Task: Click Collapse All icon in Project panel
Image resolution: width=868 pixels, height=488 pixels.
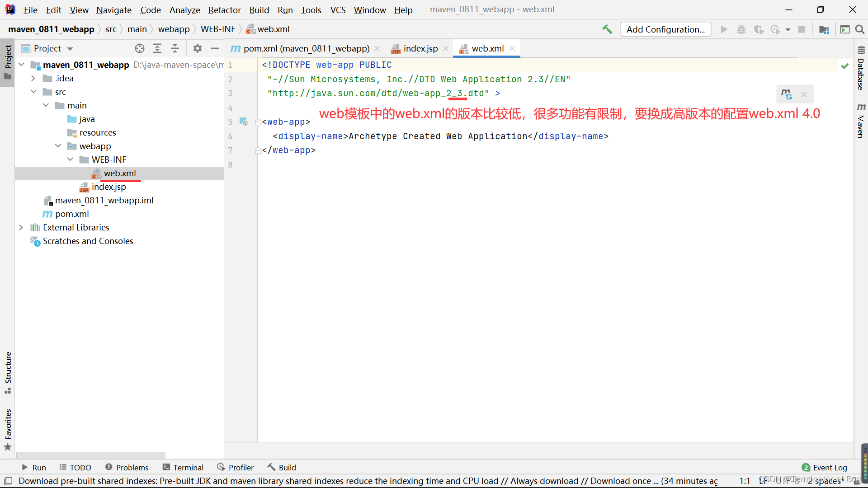Action: 175,48
